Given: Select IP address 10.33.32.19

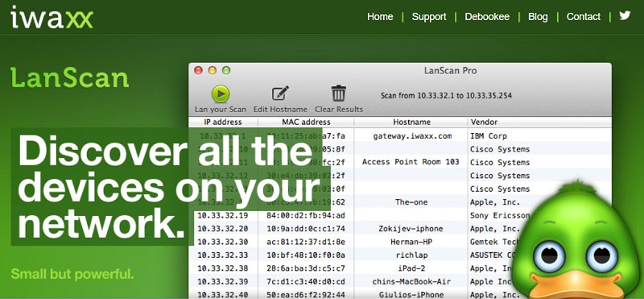Looking at the screenshot, I should (223, 215).
